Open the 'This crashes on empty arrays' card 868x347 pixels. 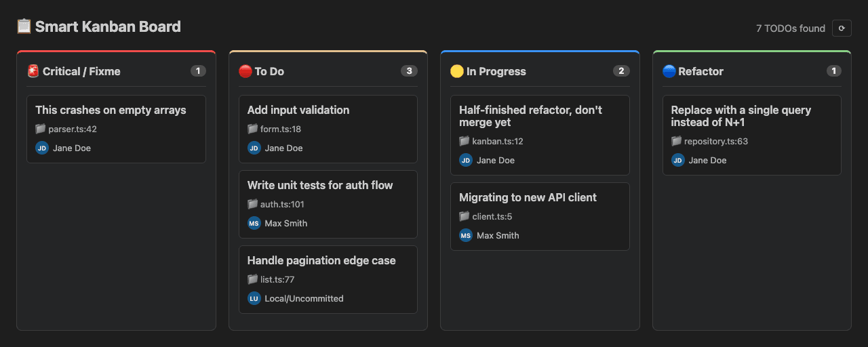point(116,129)
